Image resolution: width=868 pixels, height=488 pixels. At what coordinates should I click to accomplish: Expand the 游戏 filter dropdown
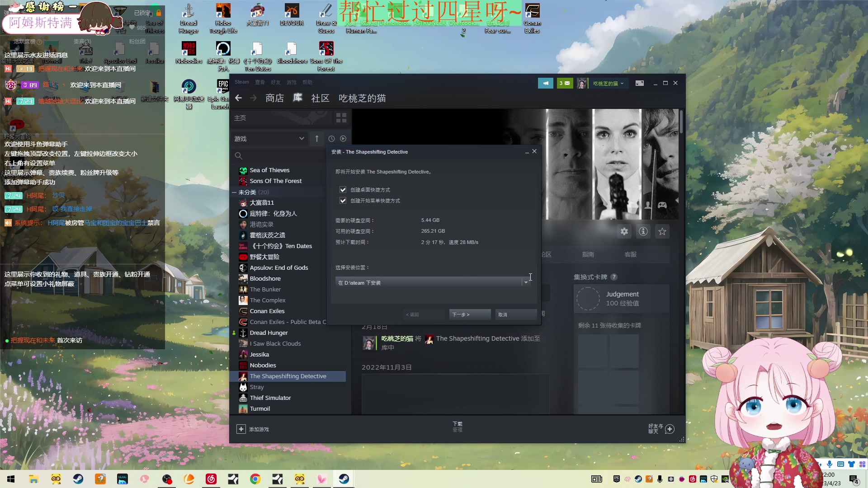pos(269,139)
